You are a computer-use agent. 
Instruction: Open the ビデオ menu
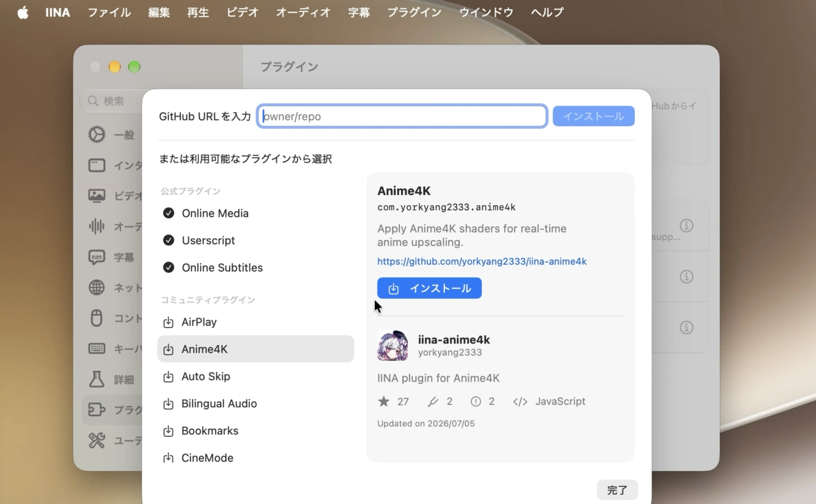pos(242,12)
